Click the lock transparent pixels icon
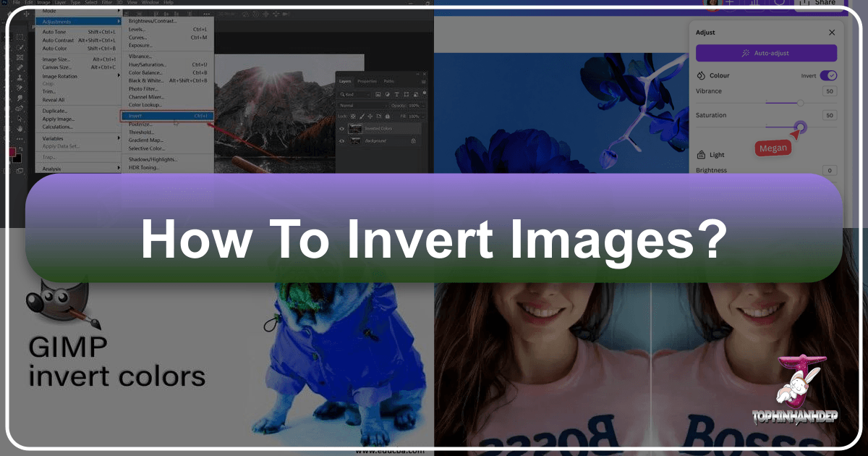Viewport: 868px width, 456px height. click(x=353, y=116)
